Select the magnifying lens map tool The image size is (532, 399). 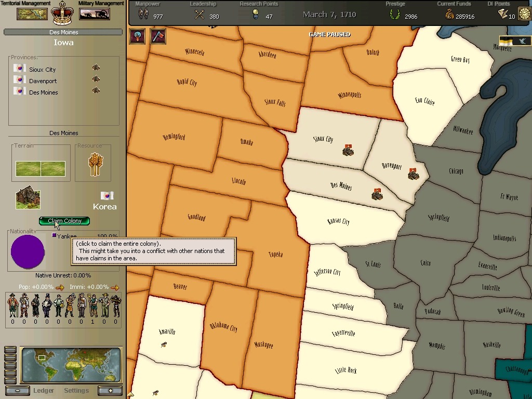tap(137, 36)
